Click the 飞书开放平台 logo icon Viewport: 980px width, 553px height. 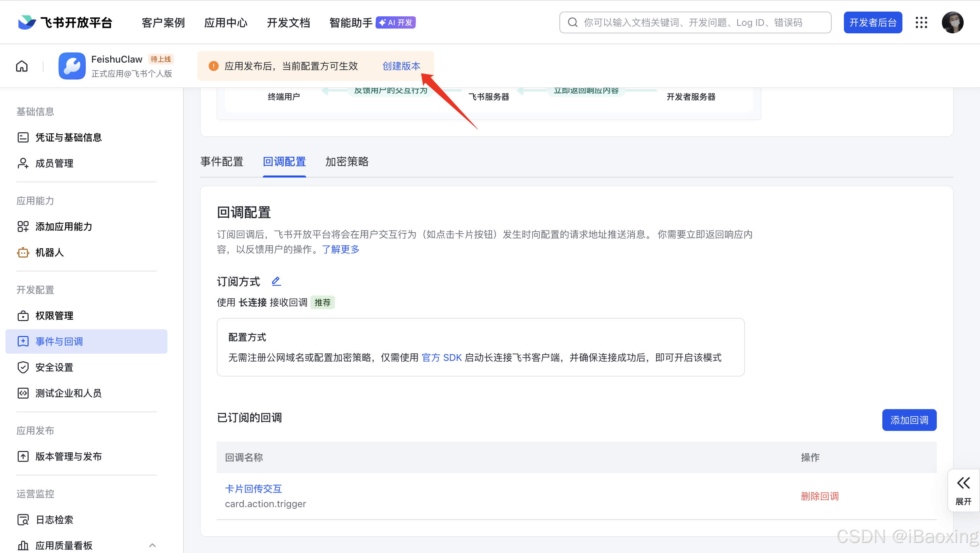27,22
